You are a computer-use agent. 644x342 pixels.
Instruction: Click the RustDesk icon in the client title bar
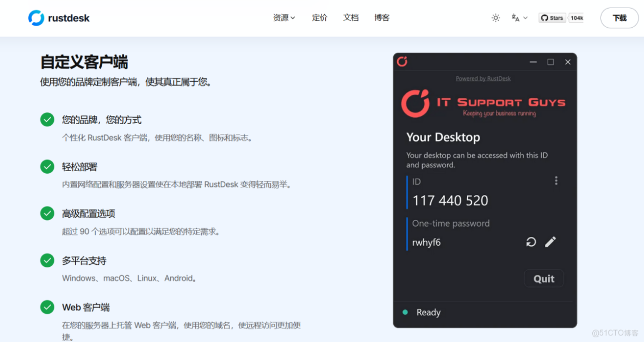click(402, 62)
